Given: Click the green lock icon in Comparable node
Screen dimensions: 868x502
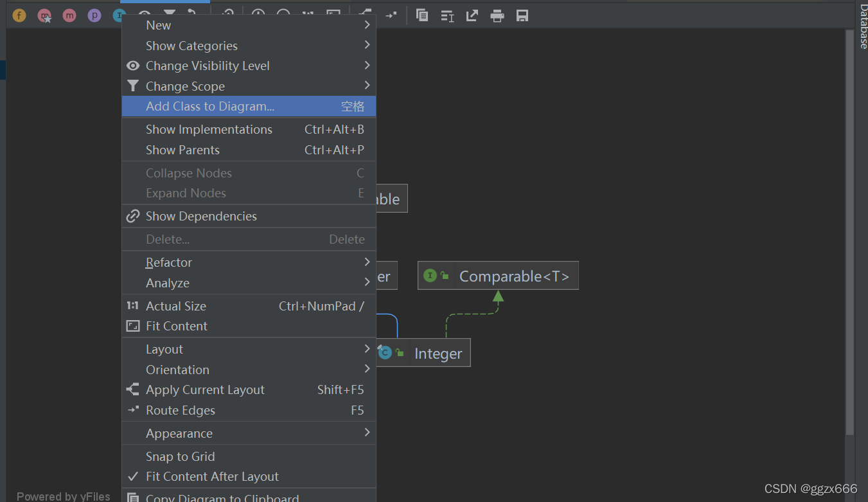Looking at the screenshot, I should pos(445,276).
